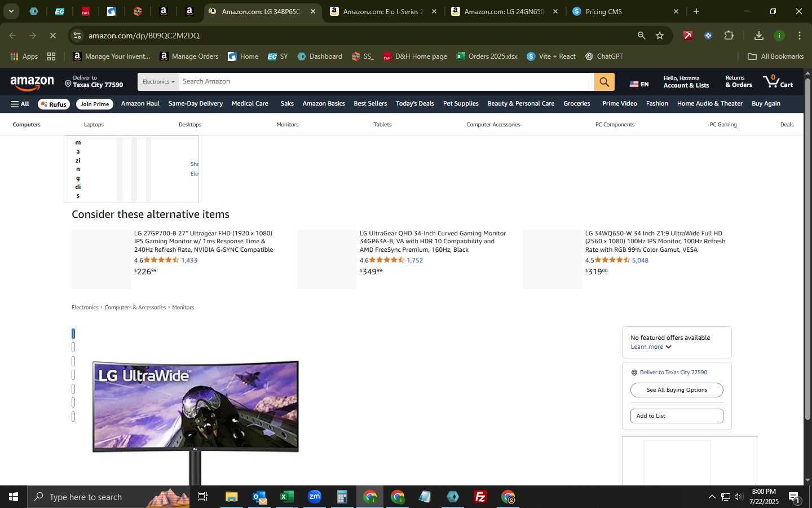Open Excel from the taskbar
Viewport: 812px width, 508px height.
[x=287, y=497]
